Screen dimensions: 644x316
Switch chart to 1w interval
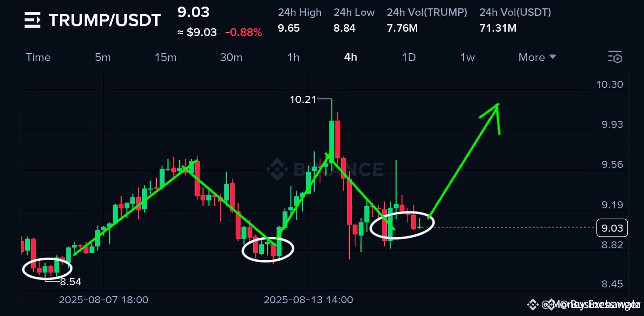pyautogui.click(x=468, y=57)
